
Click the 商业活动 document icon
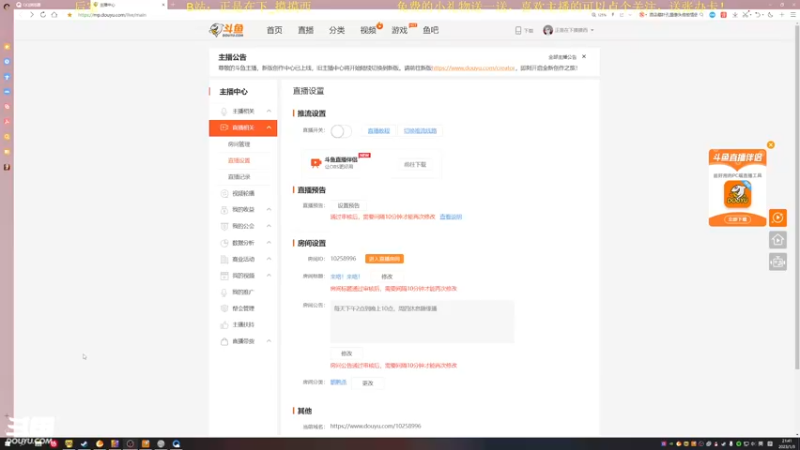tap(224, 259)
